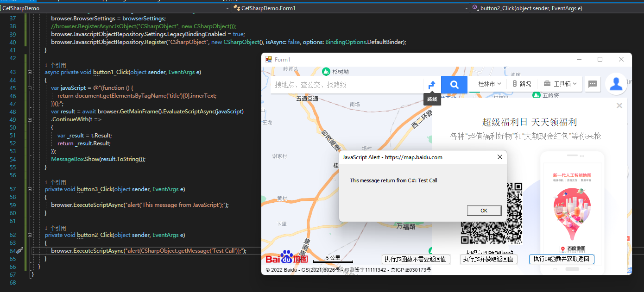Click the commented RegisterAsyncJsObject line

click(x=144, y=26)
